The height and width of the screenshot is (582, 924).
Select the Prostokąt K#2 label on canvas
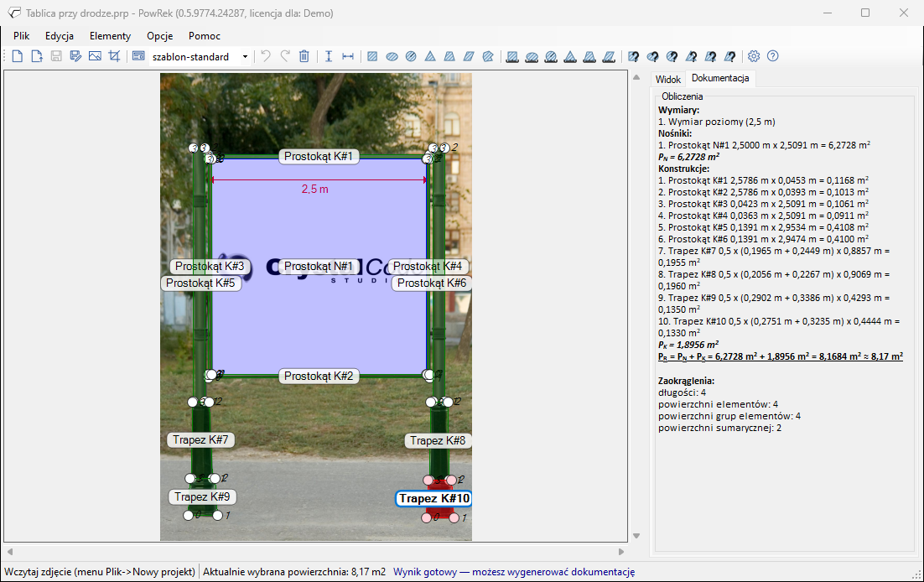click(x=319, y=377)
